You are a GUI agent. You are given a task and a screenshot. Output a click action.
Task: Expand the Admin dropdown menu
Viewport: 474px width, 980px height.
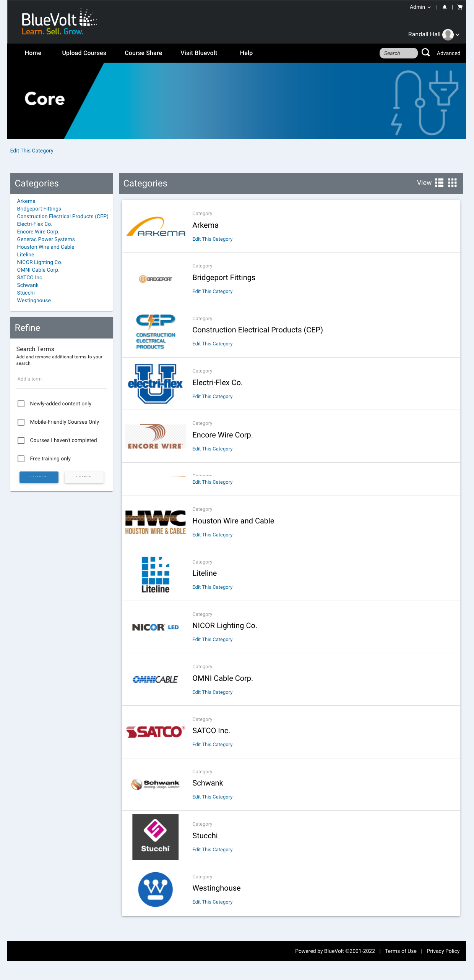coord(420,7)
